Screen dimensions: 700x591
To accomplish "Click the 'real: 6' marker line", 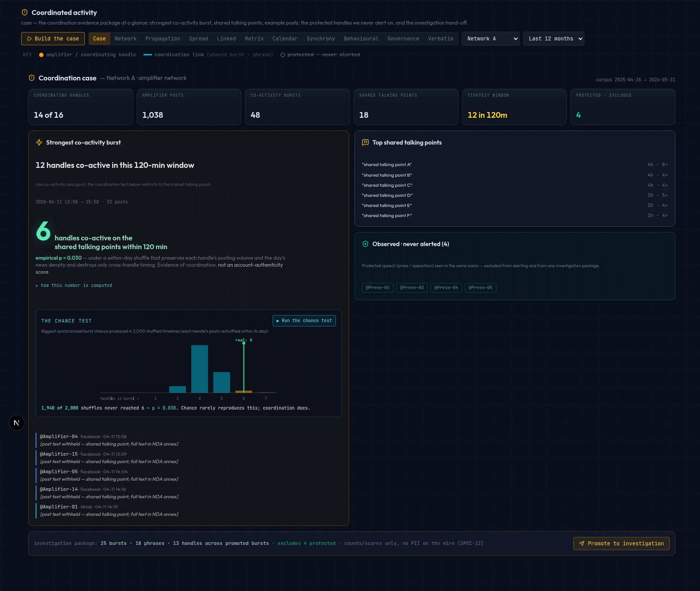I will (244, 366).
